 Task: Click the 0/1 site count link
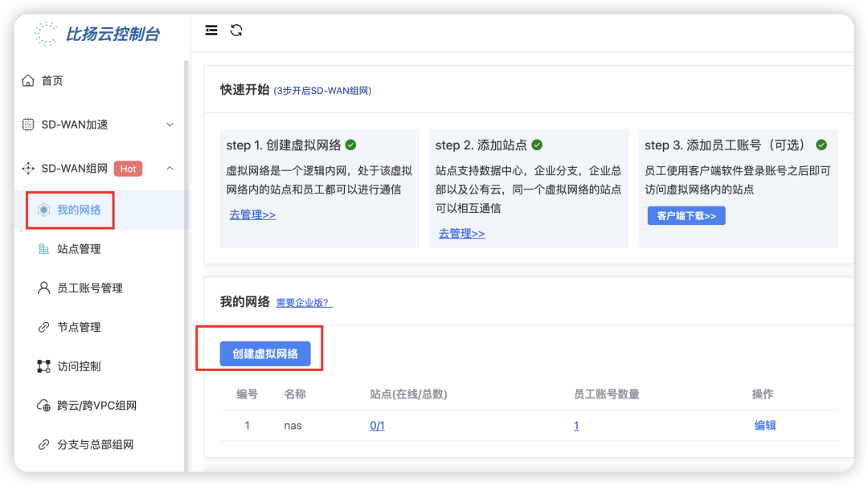pos(377,425)
